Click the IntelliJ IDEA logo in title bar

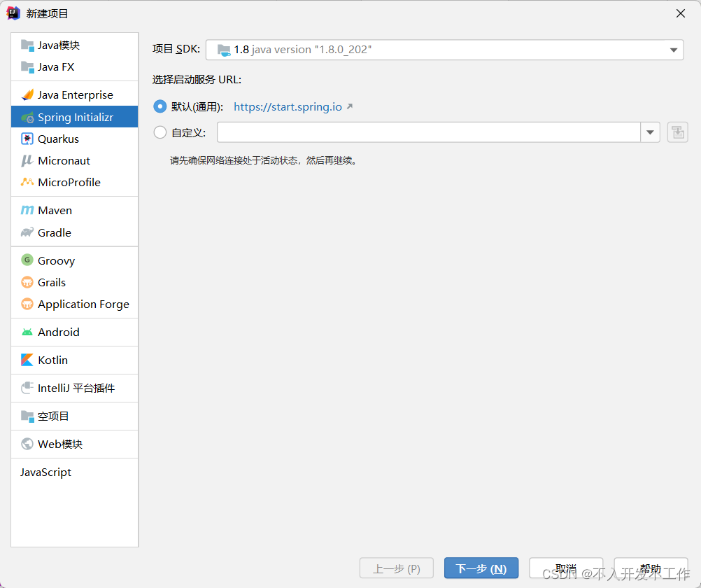pyautogui.click(x=13, y=13)
